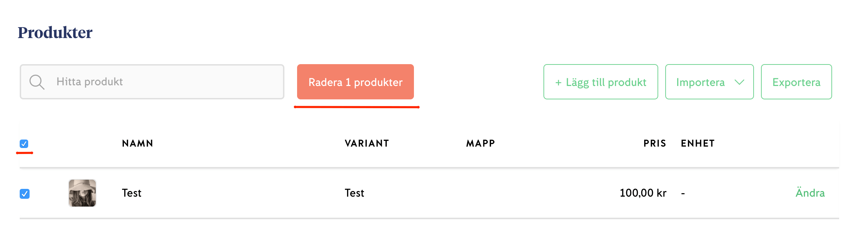868x234 pixels.
Task: Click the ENHET column header
Action: click(698, 143)
